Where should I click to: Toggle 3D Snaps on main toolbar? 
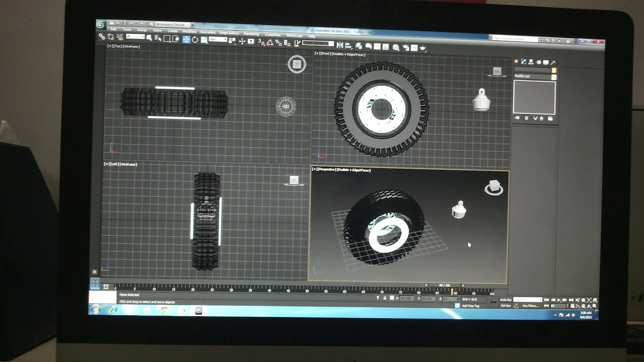pyautogui.click(x=262, y=42)
